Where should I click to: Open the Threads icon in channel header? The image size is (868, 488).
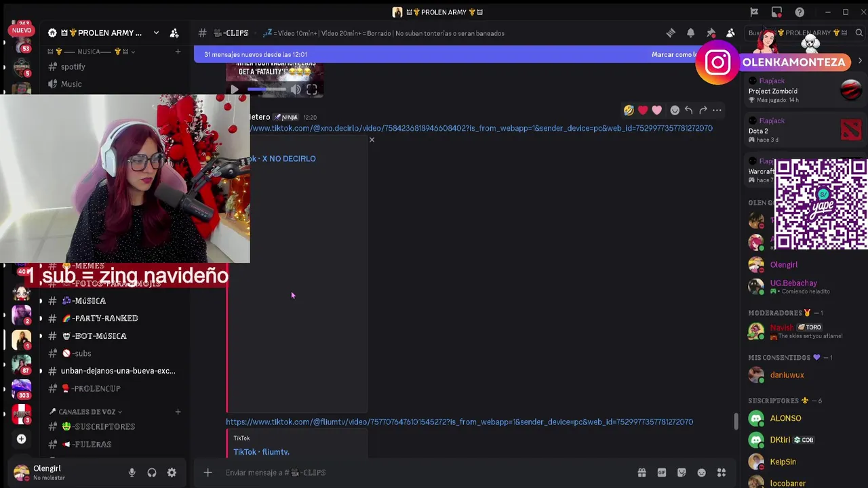tap(671, 33)
